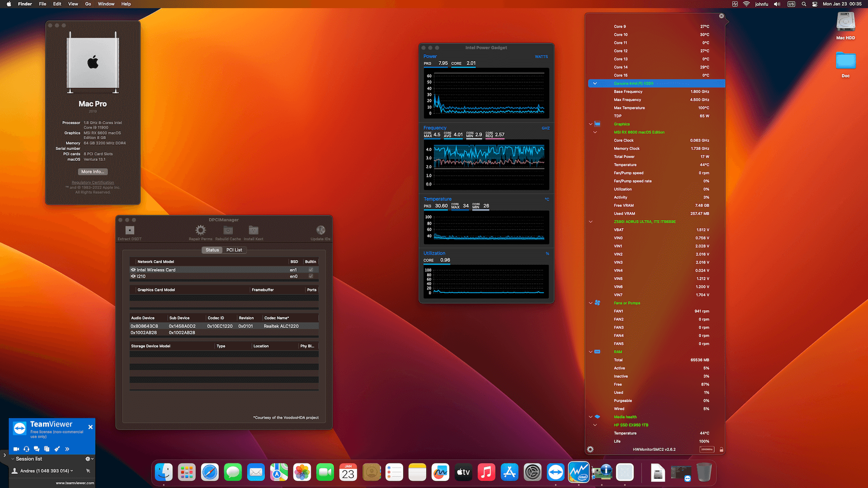
Task: Click Update IDs globe icon in DPCIManager
Action: [x=321, y=230]
